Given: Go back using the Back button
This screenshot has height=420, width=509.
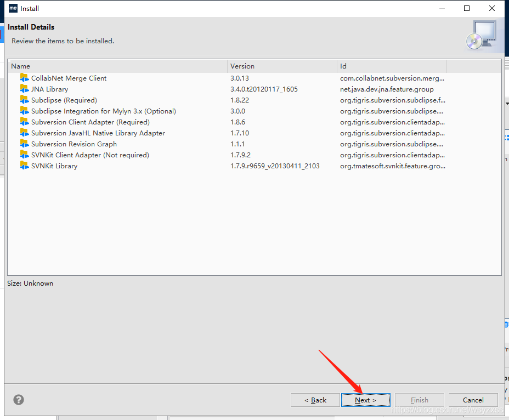Looking at the screenshot, I should [315, 400].
